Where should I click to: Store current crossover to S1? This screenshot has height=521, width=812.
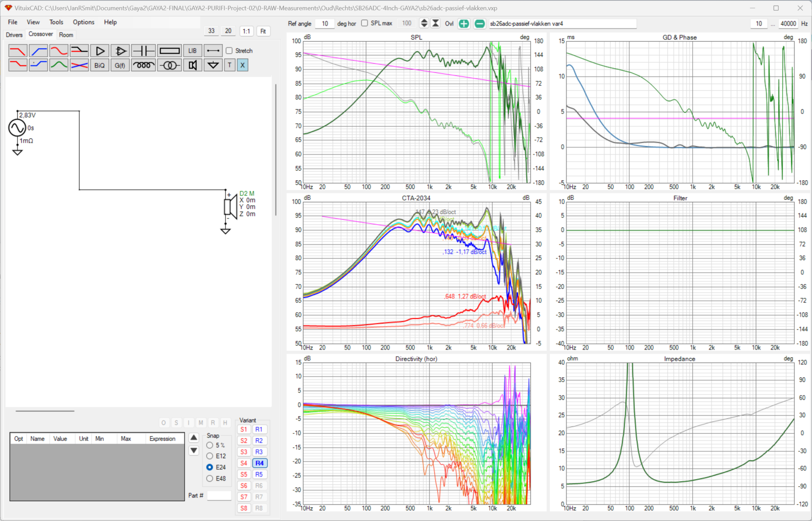coord(244,429)
